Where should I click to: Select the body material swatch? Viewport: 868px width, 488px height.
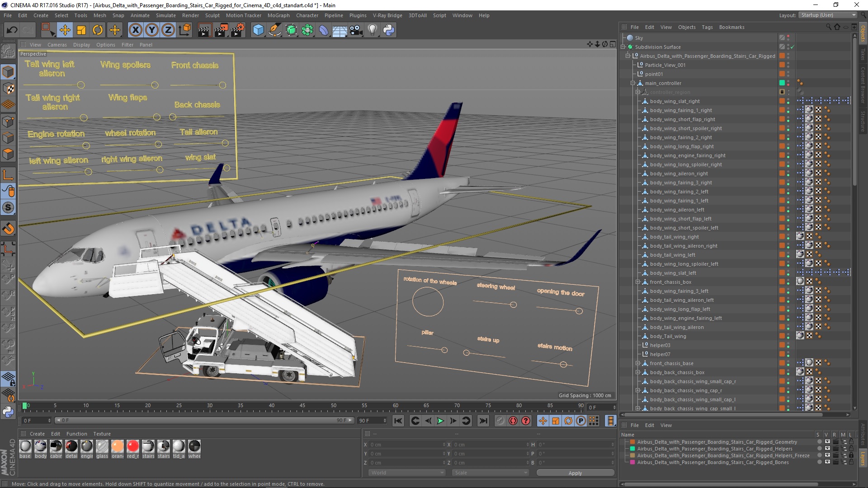pyautogui.click(x=41, y=449)
